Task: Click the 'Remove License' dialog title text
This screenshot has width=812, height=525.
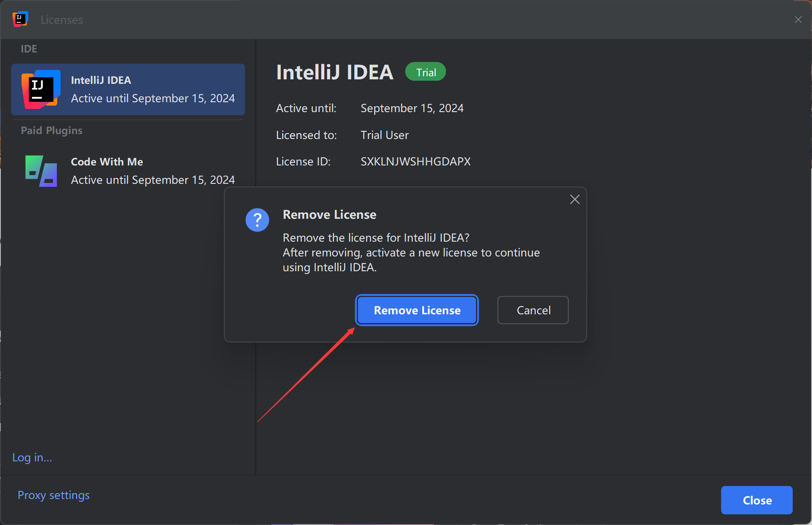Action: pos(329,215)
